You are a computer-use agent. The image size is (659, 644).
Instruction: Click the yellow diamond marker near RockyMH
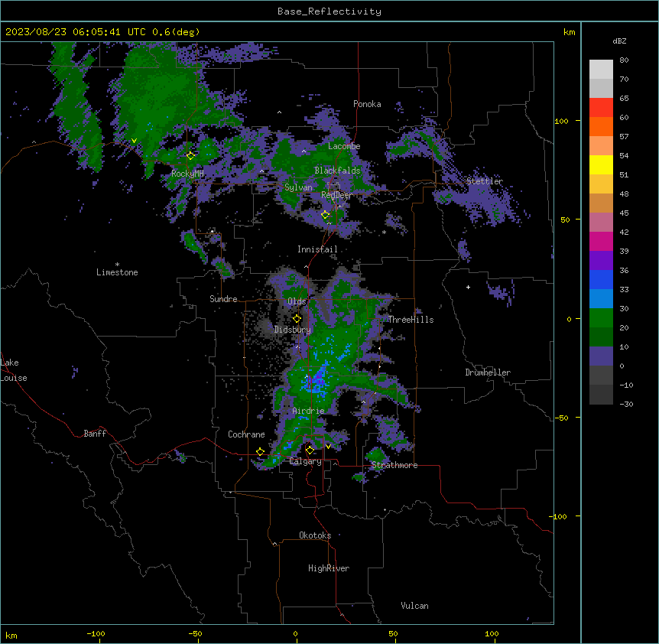coord(190,156)
